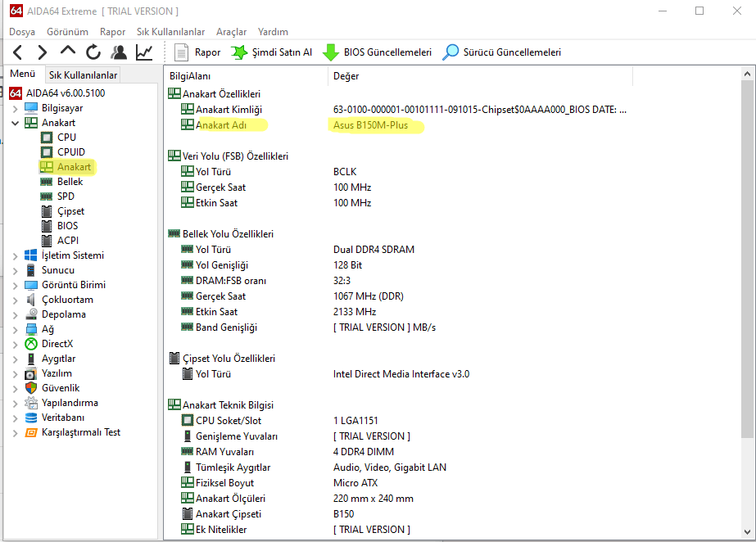This screenshot has height=542, width=756.
Task: Click the Çokluortam speaker icon
Action: (x=31, y=300)
